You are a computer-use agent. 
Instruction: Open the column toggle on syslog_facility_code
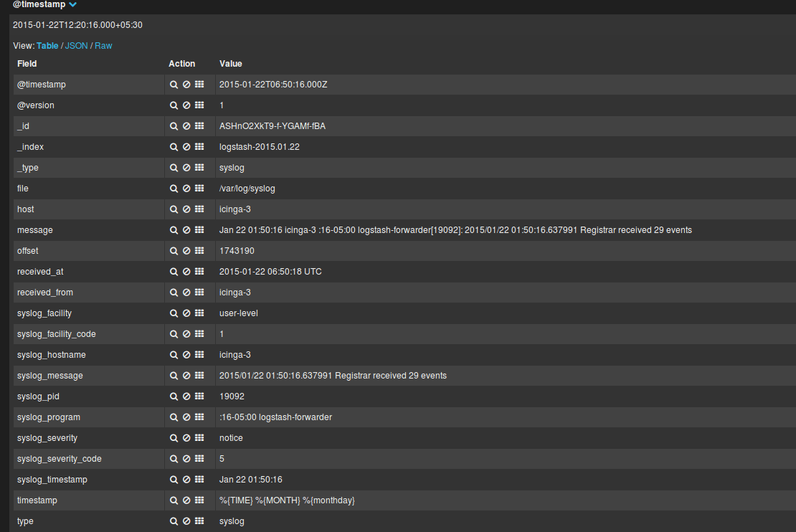199,333
